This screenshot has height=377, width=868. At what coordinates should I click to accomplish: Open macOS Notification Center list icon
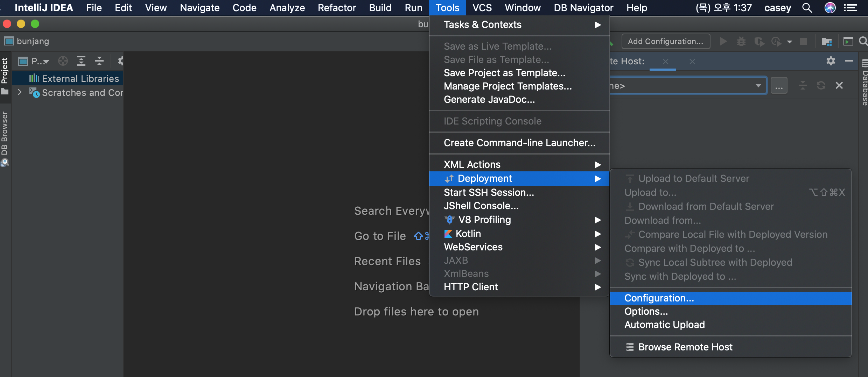[x=851, y=8]
